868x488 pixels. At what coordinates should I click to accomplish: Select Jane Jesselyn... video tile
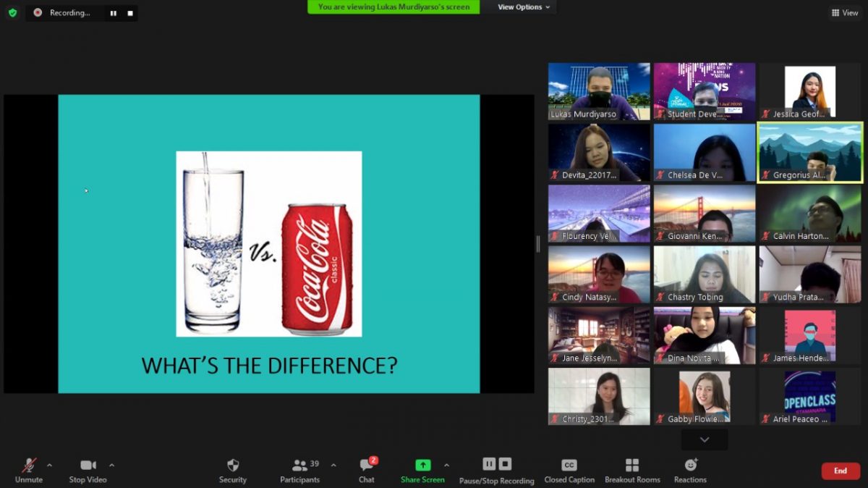(x=599, y=335)
